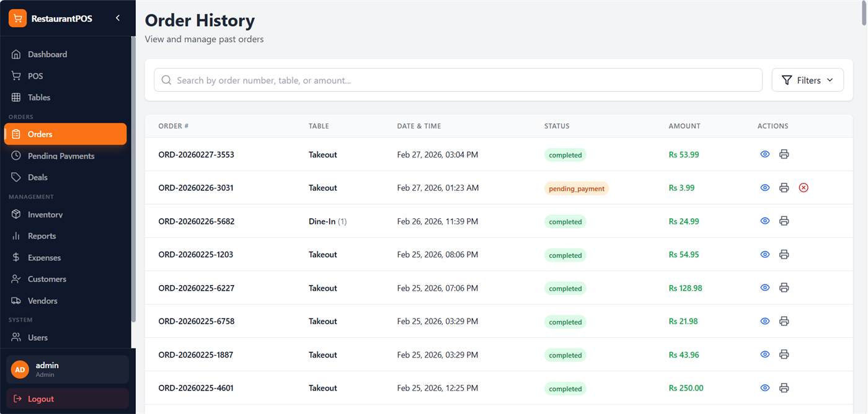Click the admin AD avatar
Viewport: 868px width, 414px height.
click(x=20, y=369)
